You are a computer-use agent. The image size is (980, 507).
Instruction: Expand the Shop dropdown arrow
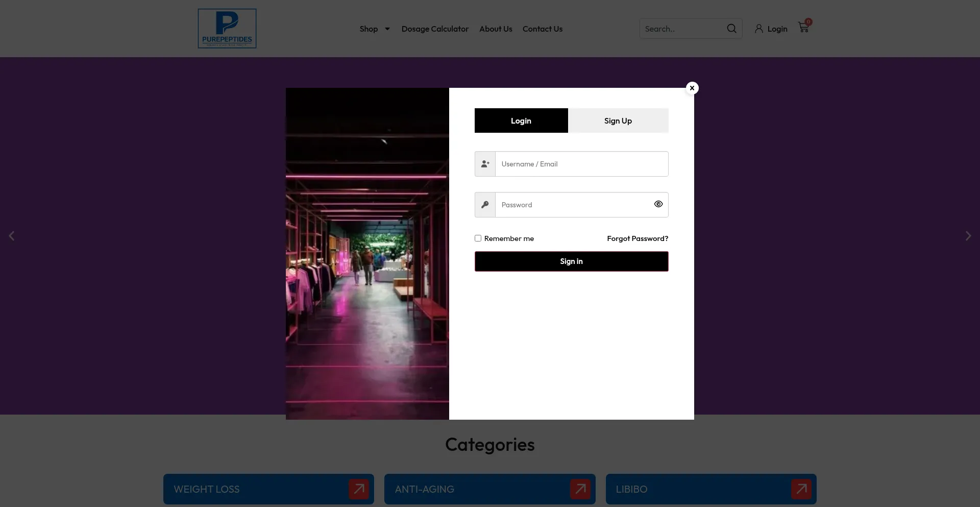[387, 29]
